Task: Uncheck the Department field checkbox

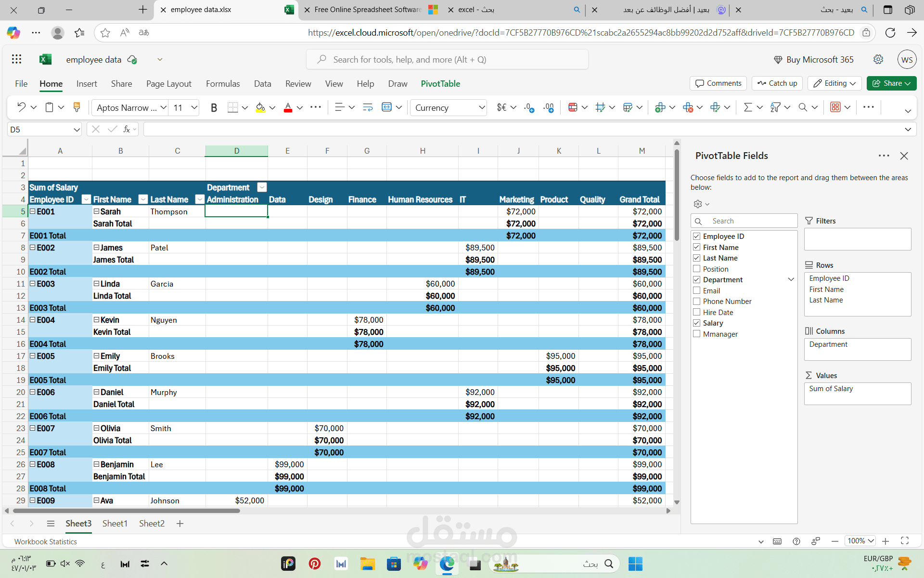Action: (x=696, y=279)
